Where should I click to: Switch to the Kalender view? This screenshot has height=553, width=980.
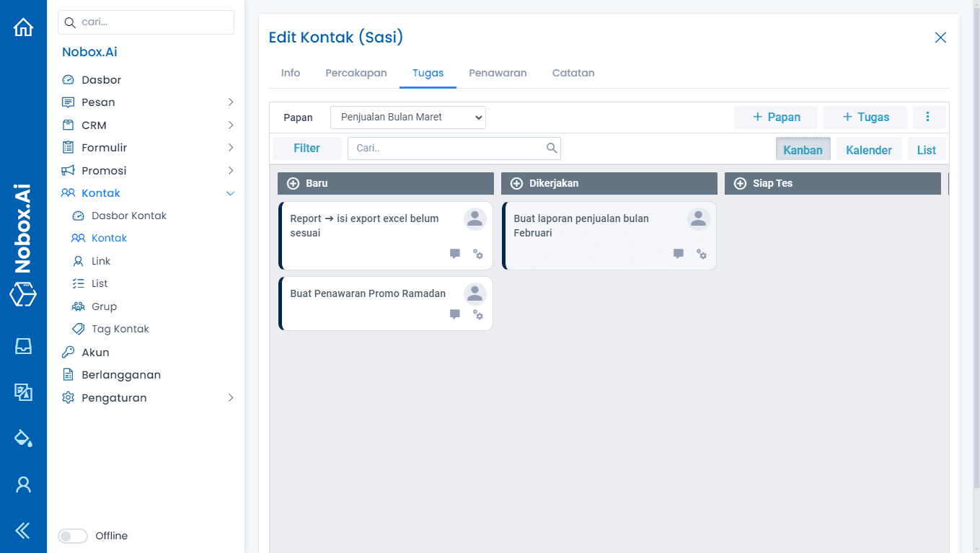point(868,150)
